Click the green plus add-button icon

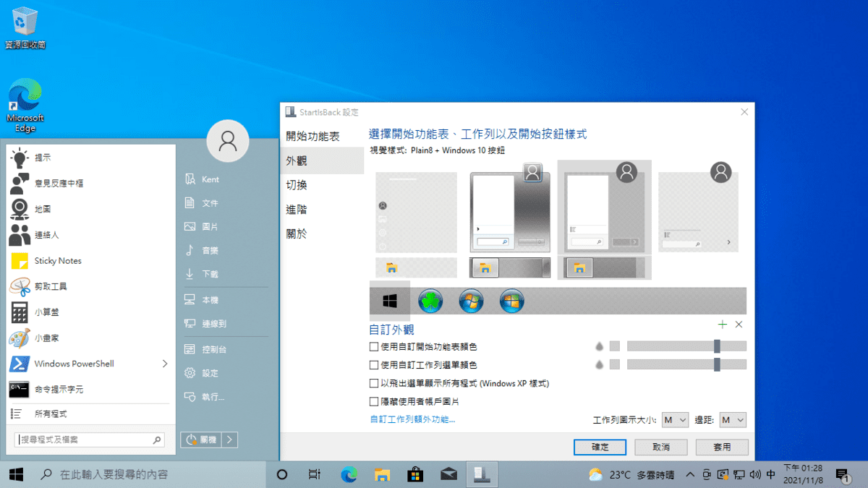click(721, 325)
